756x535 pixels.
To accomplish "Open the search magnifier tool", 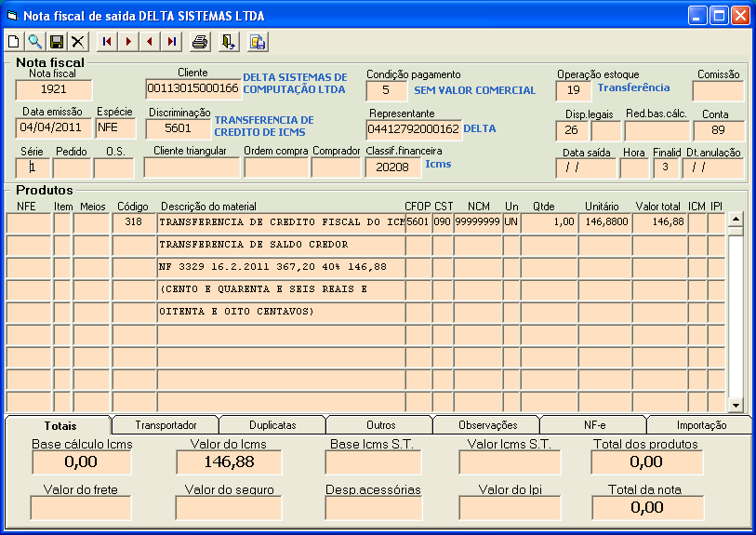I will (x=35, y=42).
